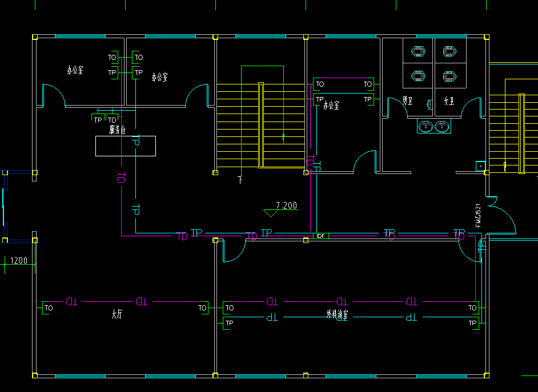The image size is (538, 392).
Task: Click the 下 staircase direction label
Action: pos(240,180)
